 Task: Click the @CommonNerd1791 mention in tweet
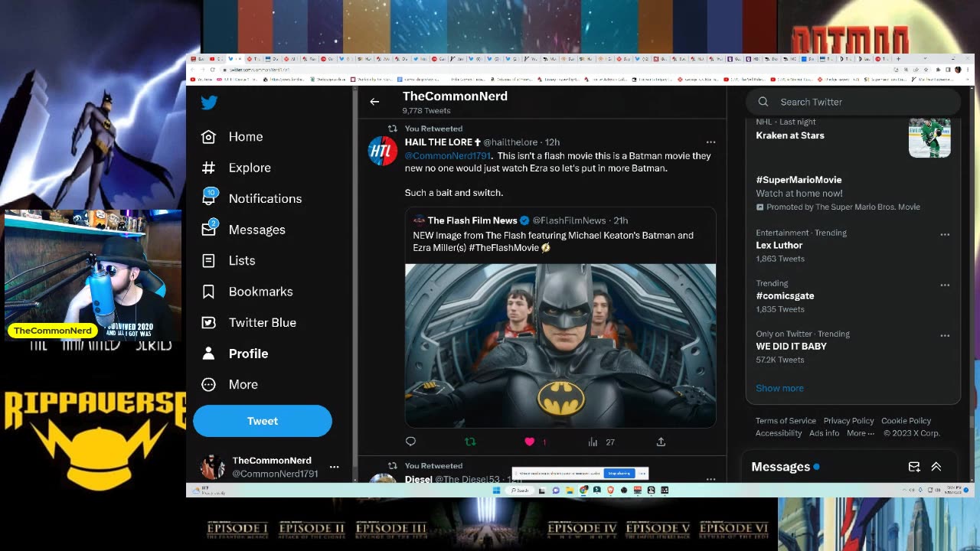pyautogui.click(x=448, y=156)
